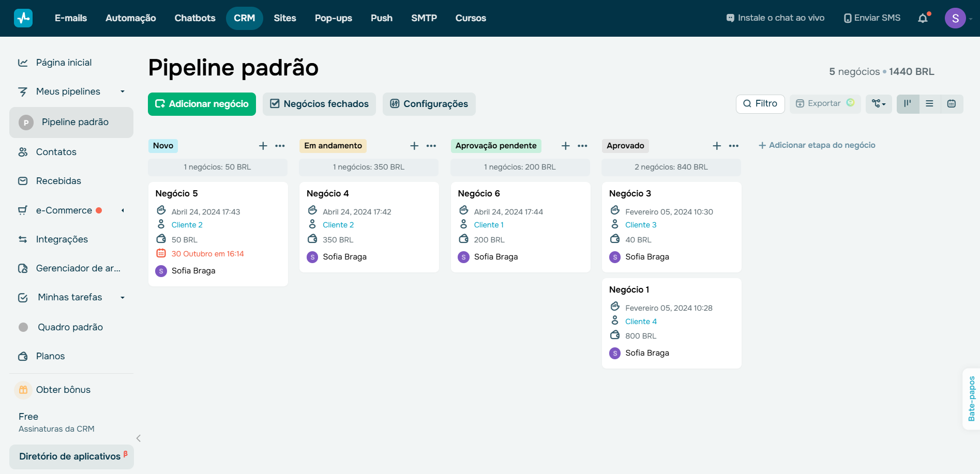Open pipeline Configurações
Screen dimensions: 980x474
pos(429,104)
